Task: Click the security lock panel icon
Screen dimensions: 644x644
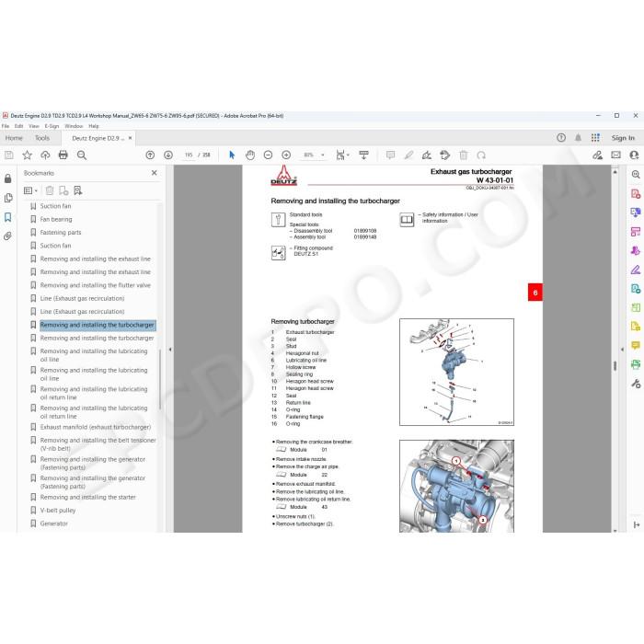Action: coord(7,178)
